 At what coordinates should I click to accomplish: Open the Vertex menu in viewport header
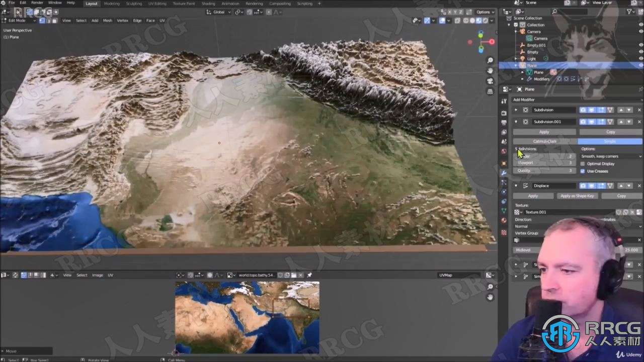coord(123,21)
